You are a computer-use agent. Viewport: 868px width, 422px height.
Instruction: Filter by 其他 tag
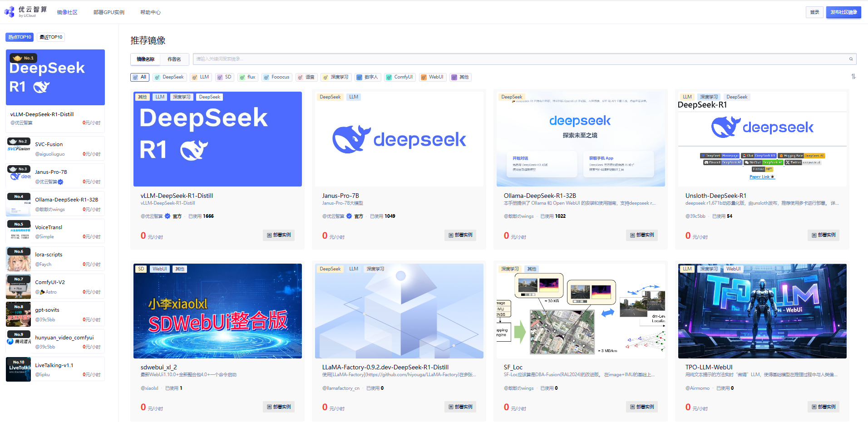click(461, 77)
